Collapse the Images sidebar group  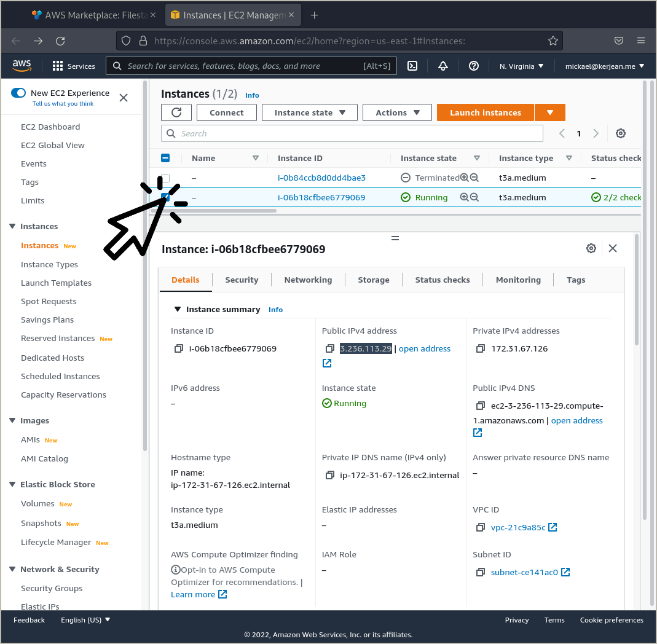(x=12, y=420)
